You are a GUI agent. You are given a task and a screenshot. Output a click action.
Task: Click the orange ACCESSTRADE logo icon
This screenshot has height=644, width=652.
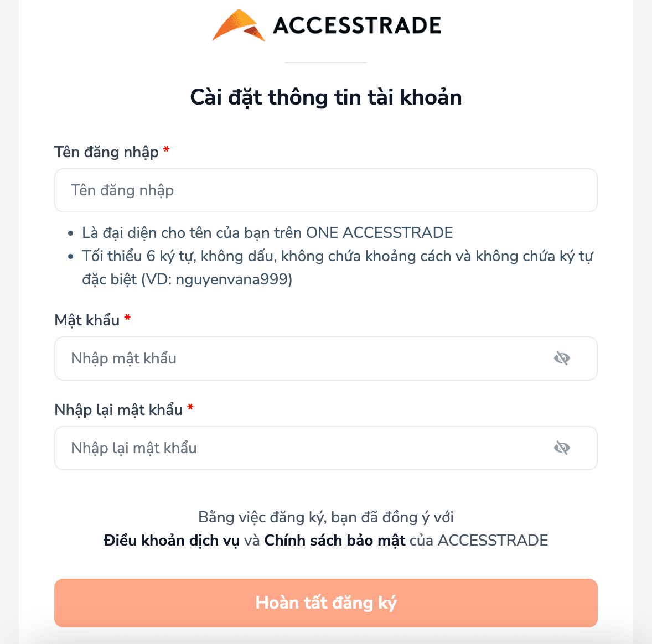click(239, 26)
